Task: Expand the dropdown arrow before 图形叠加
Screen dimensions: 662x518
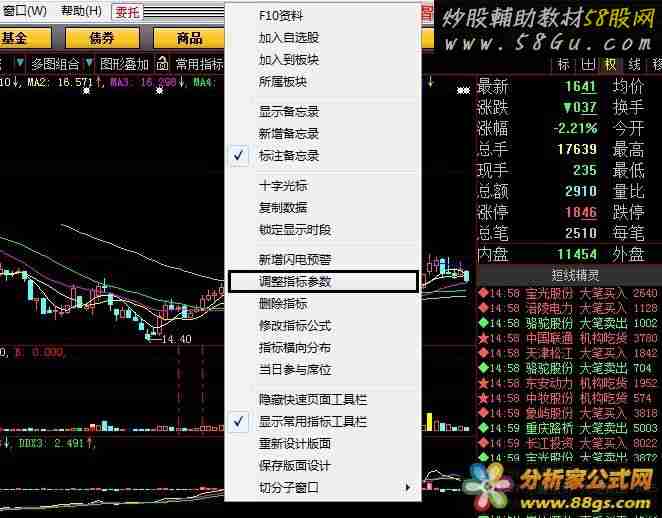Action: click(89, 64)
